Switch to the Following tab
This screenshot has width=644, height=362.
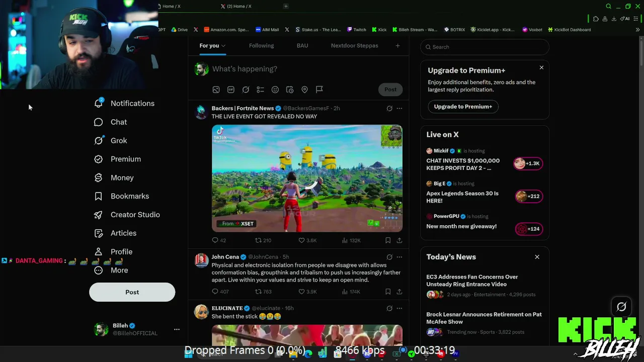(262, 46)
